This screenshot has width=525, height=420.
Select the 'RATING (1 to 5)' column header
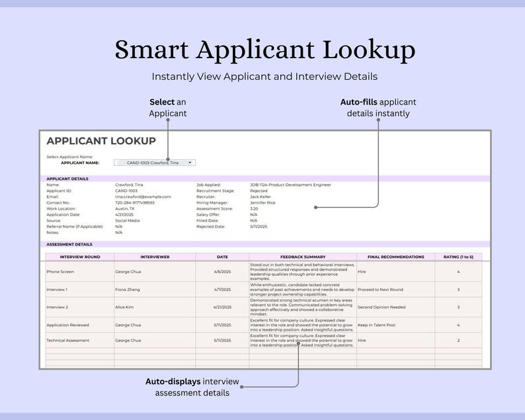click(x=458, y=257)
